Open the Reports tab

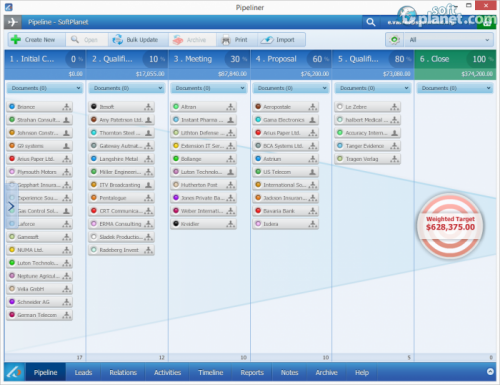[252, 372]
